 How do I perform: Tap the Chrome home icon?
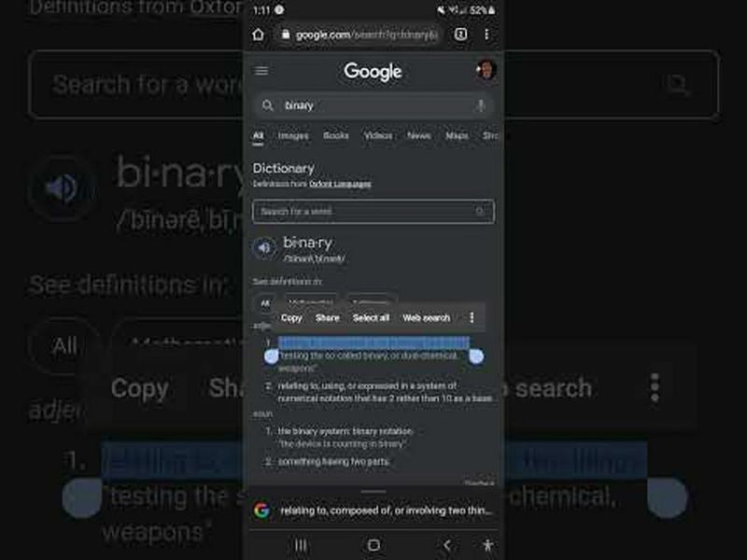pyautogui.click(x=259, y=35)
